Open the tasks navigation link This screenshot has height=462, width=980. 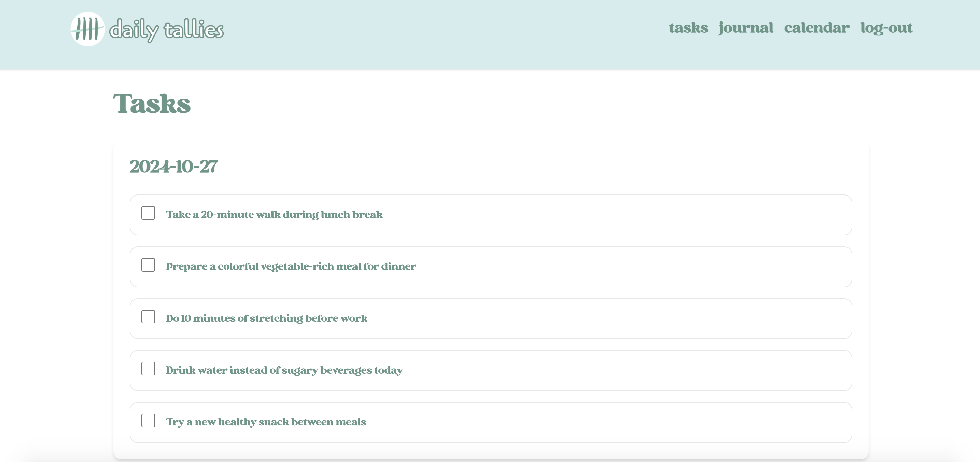[x=688, y=28]
